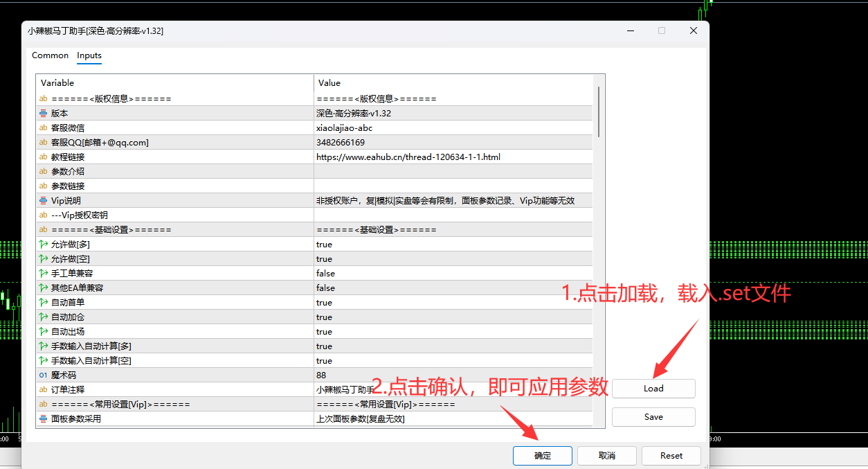
Task: Switch to the Common tab
Action: click(x=50, y=55)
